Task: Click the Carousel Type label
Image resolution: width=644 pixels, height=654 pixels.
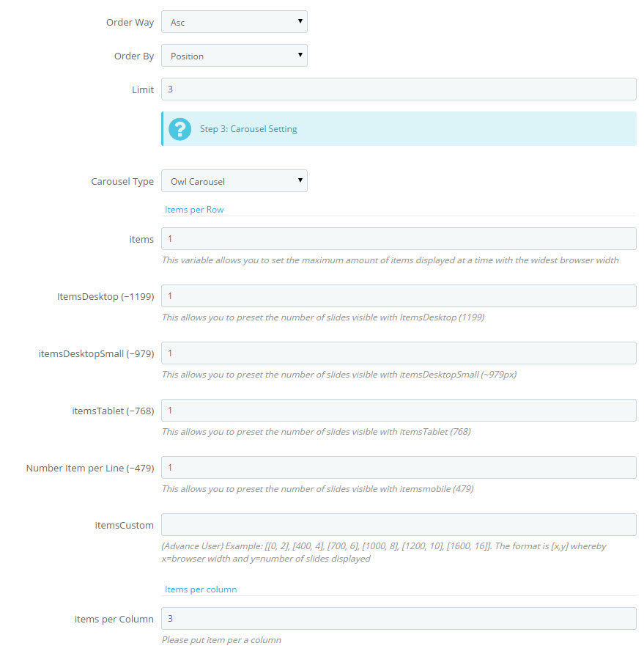Action: [122, 181]
